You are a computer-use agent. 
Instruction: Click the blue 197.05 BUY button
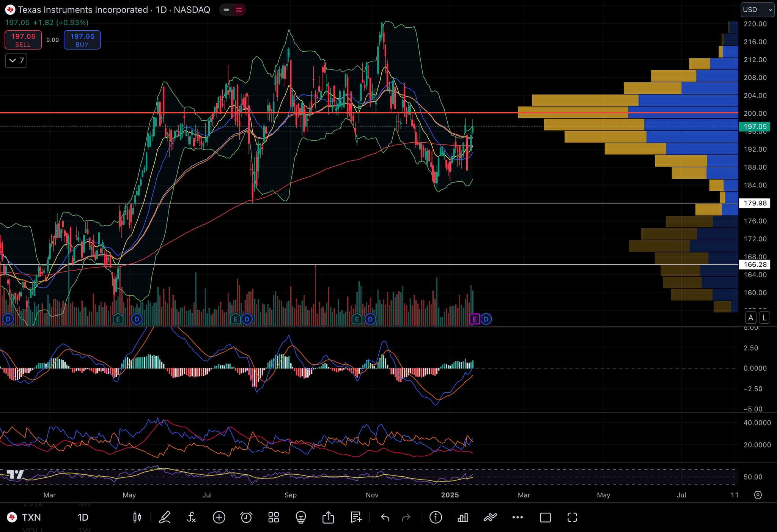click(82, 40)
